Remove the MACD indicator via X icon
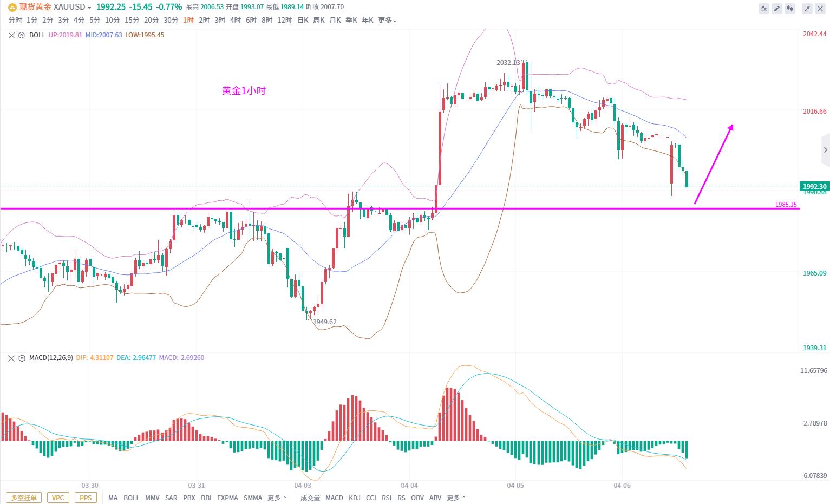 11,358
